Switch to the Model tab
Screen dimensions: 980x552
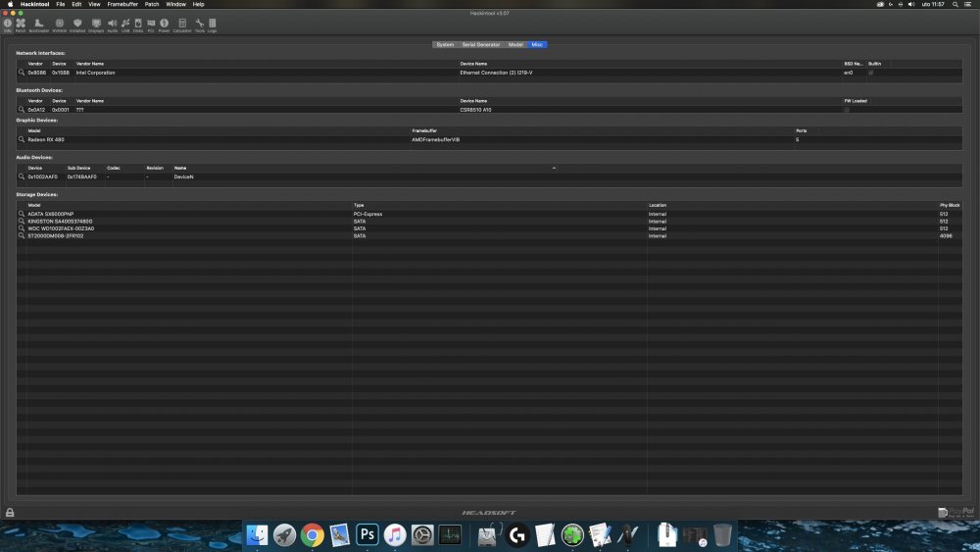pos(515,44)
